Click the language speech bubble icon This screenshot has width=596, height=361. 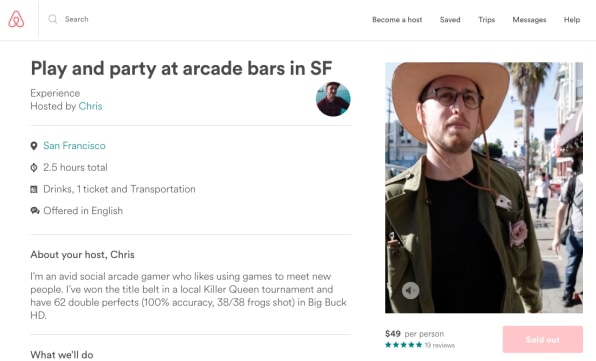(35, 211)
